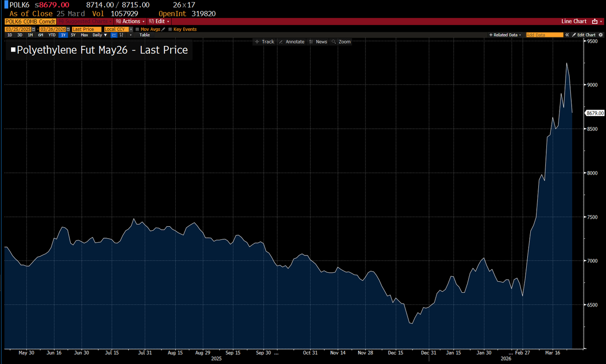Select the line chart type icon
Screen dimensions: 606x364
(114, 35)
